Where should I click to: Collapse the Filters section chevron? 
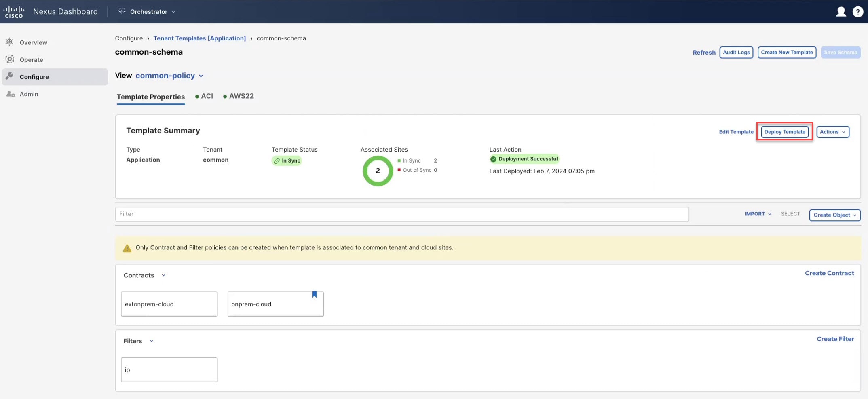pos(152,341)
